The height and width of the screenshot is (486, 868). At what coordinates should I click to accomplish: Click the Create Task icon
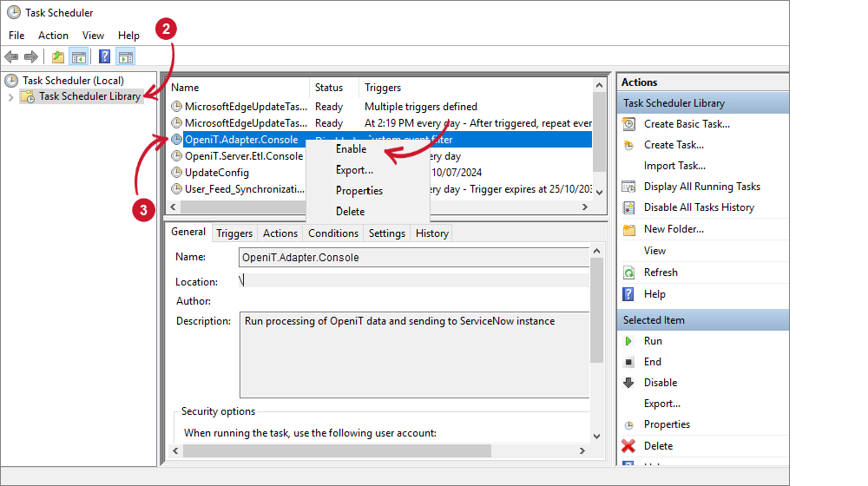point(628,145)
